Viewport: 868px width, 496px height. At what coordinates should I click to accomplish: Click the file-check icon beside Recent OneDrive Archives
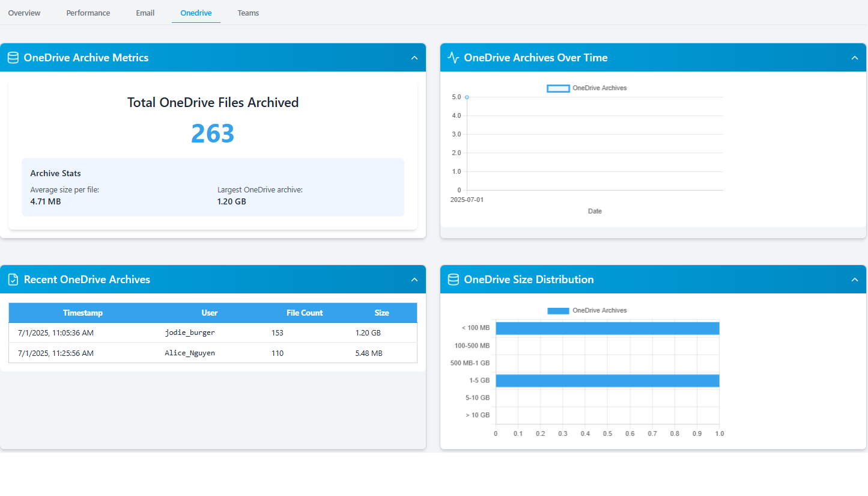coord(13,280)
